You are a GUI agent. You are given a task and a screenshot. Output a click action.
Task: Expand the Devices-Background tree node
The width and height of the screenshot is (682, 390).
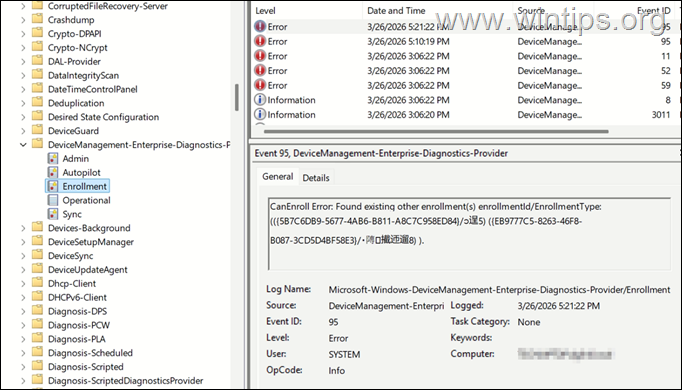tap(23, 228)
